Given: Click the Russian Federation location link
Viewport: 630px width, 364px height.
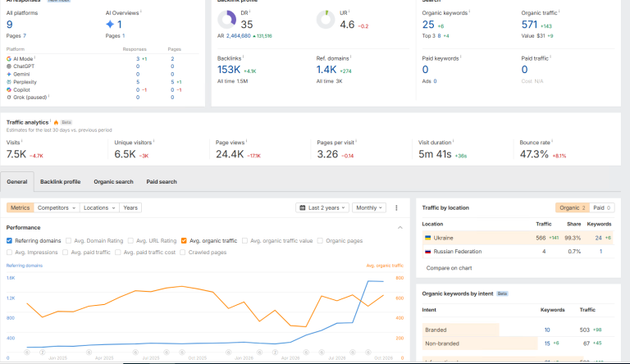Looking at the screenshot, I should pos(458,252).
